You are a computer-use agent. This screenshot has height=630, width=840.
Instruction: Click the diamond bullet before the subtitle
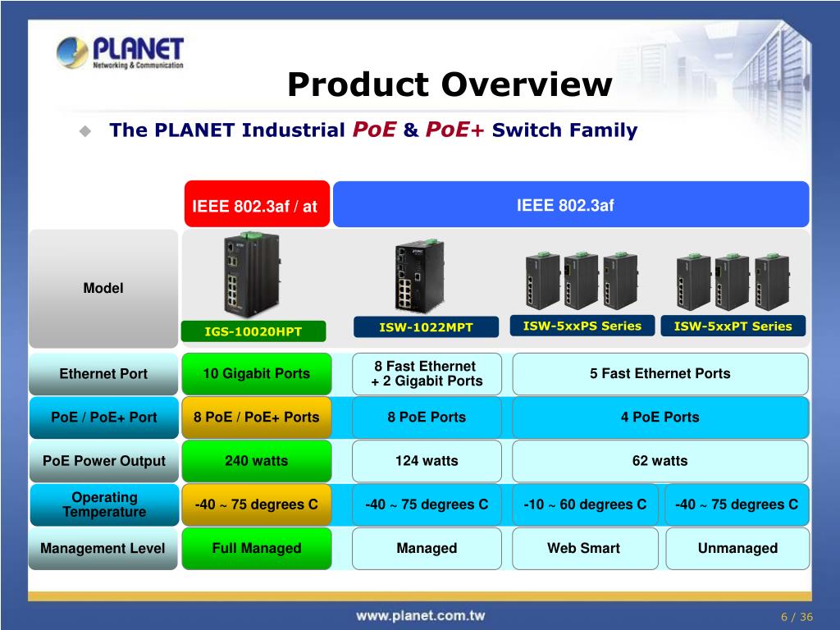(85, 131)
